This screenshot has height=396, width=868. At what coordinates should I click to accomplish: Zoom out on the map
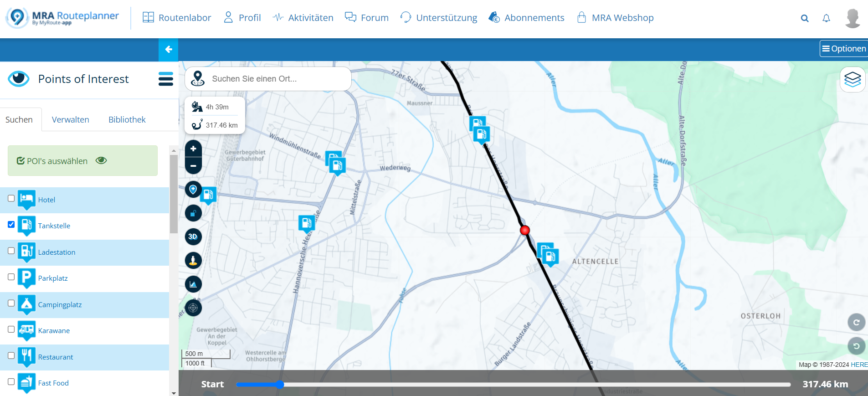(x=193, y=166)
